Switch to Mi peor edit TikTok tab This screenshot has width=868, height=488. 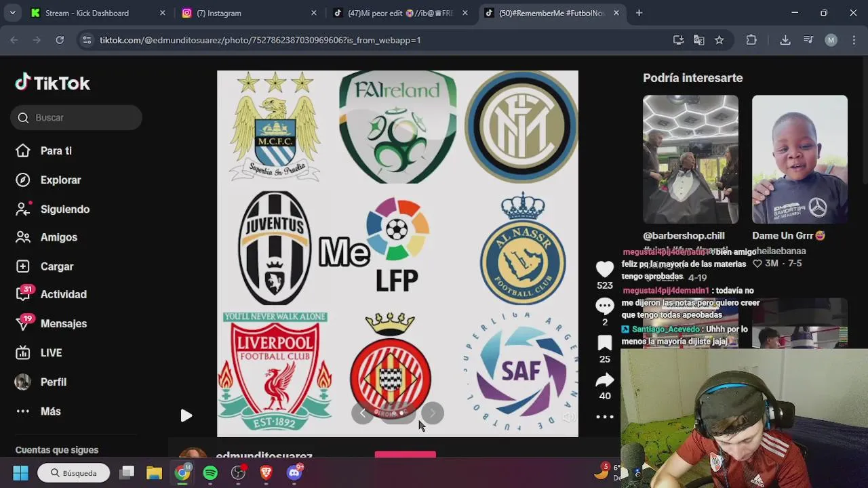pos(400,13)
